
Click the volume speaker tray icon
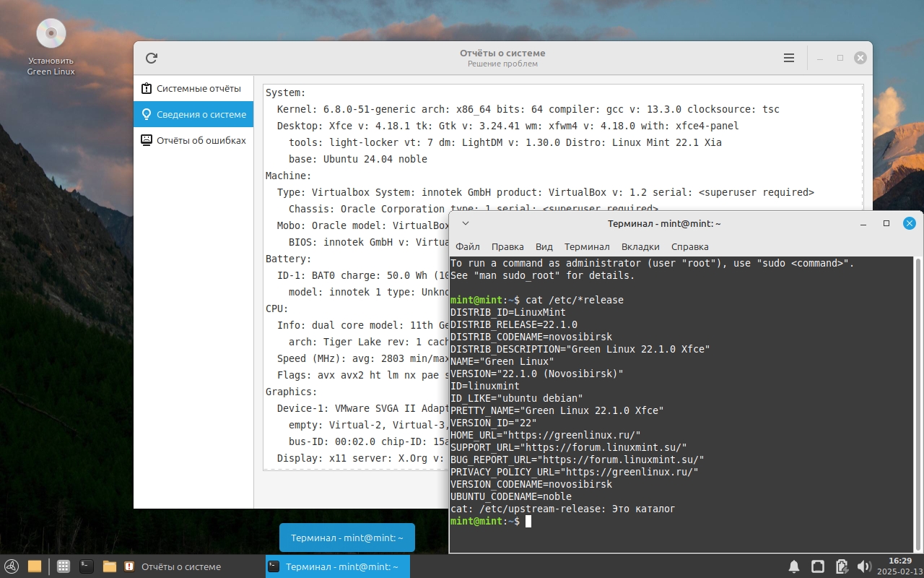pyautogui.click(x=863, y=566)
